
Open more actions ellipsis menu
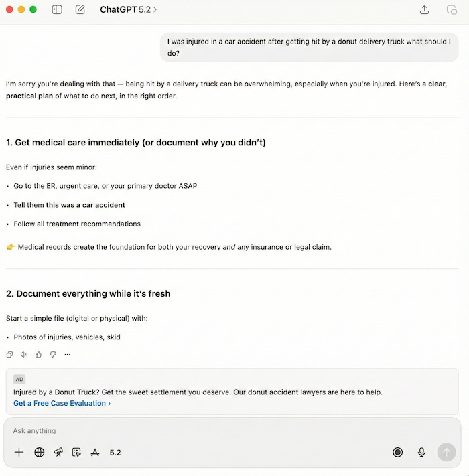coord(67,355)
